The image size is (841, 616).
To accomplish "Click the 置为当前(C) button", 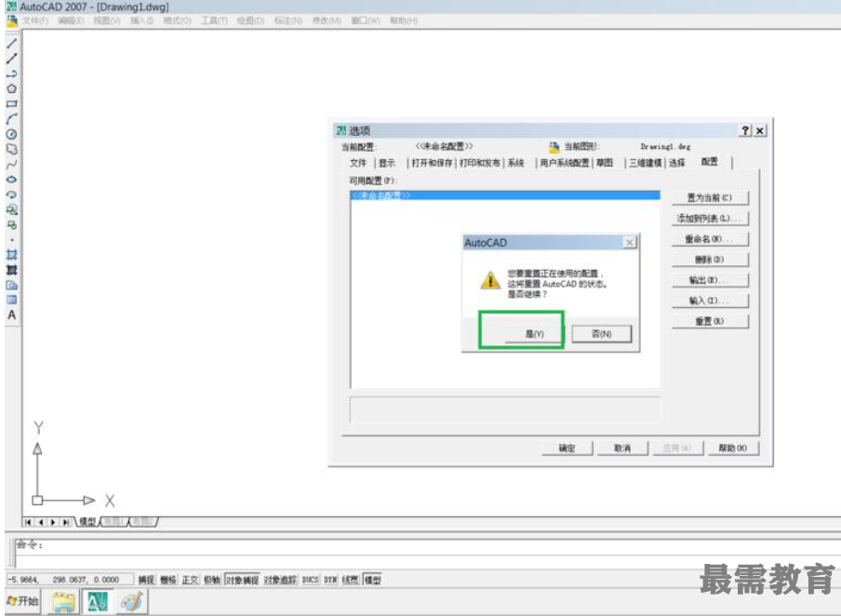I will [x=710, y=197].
